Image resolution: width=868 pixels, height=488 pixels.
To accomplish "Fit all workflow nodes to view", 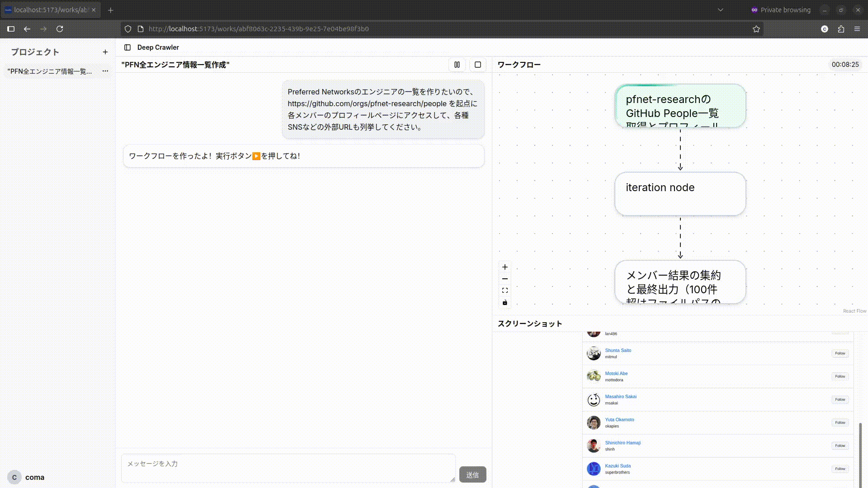I will click(505, 291).
